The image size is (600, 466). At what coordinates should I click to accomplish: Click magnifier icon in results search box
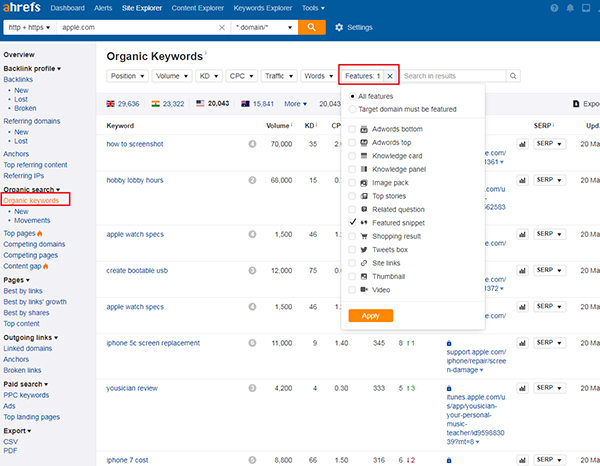click(x=513, y=75)
